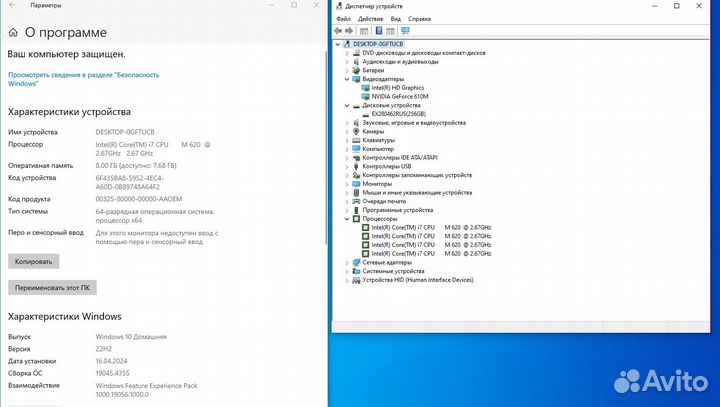Open the Вид menu
Image resolution: width=720 pixels, height=407 pixels.
point(396,19)
